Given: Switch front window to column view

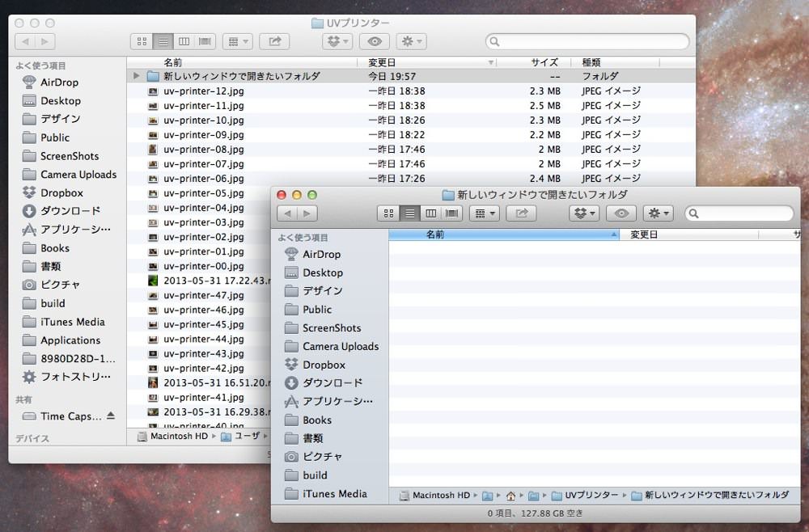Looking at the screenshot, I should point(431,213).
